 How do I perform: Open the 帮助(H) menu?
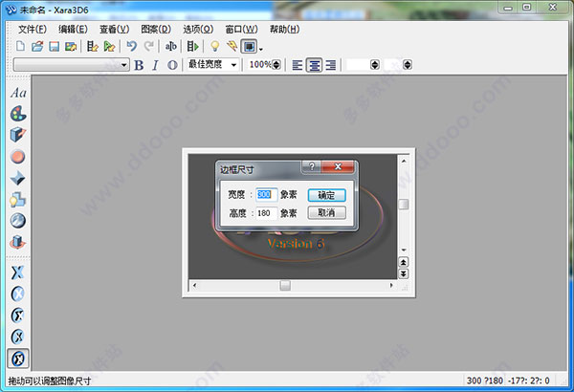pos(284,30)
